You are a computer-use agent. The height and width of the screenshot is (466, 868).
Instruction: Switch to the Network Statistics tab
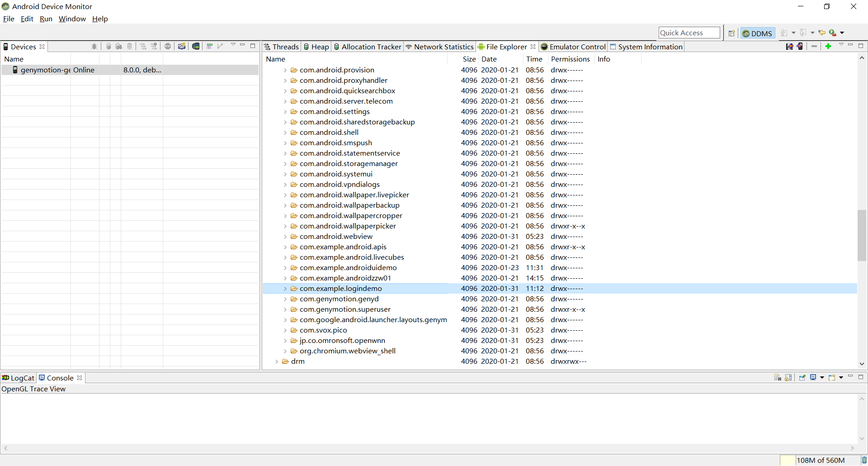[439, 47]
